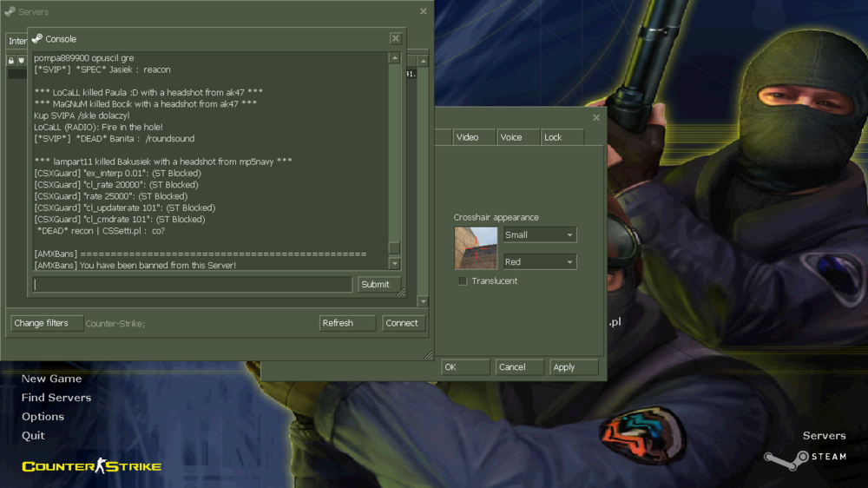
Task: Click the console command input field
Action: click(192, 285)
